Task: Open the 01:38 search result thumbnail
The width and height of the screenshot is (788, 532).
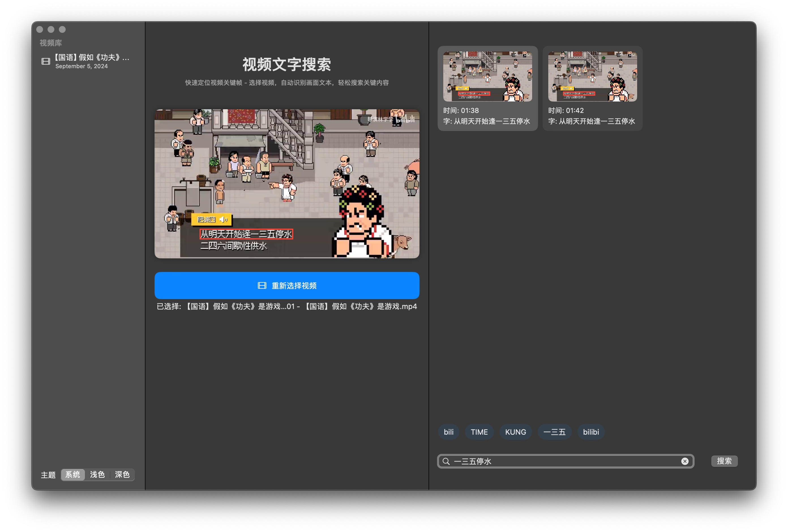Action: tap(488, 75)
